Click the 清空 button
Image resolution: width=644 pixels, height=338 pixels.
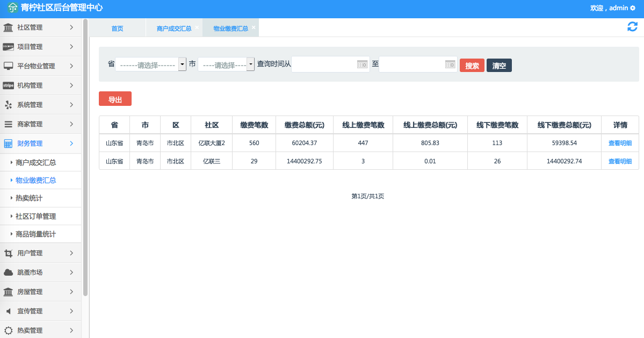(499, 66)
